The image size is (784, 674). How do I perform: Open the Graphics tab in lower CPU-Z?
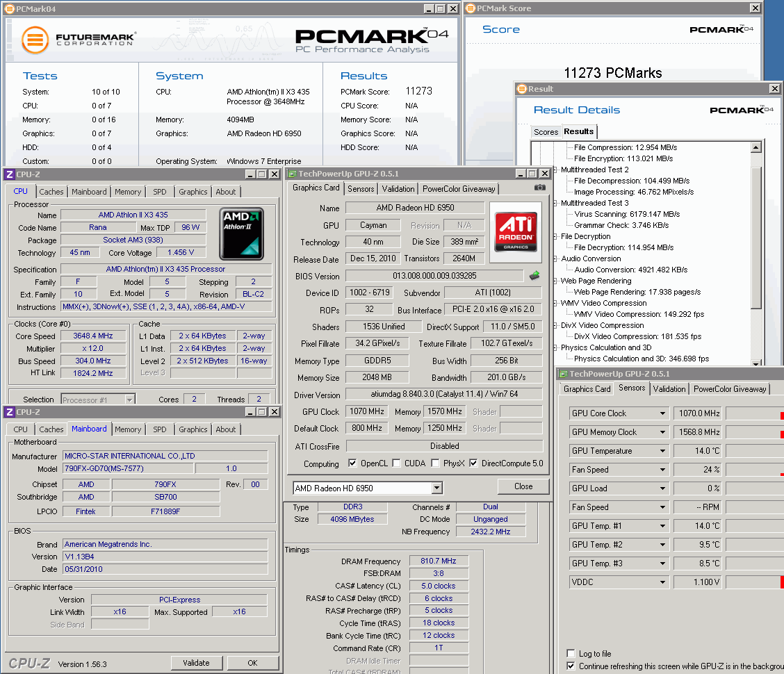193,429
